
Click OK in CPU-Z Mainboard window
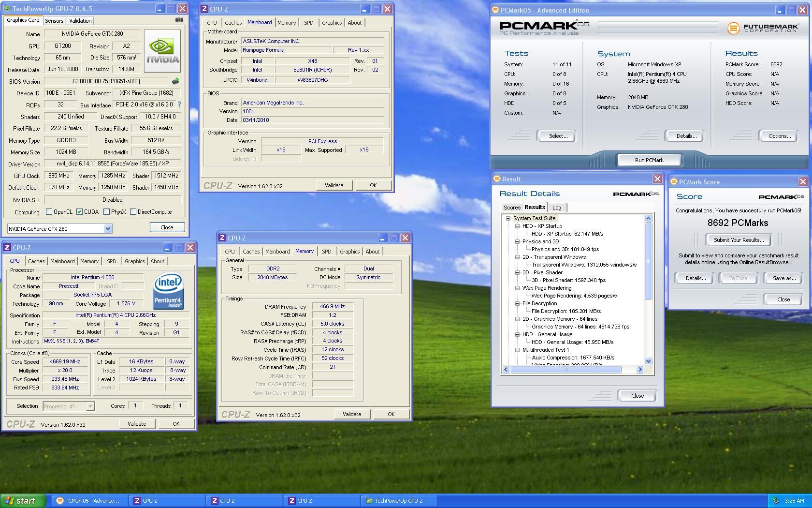(373, 185)
